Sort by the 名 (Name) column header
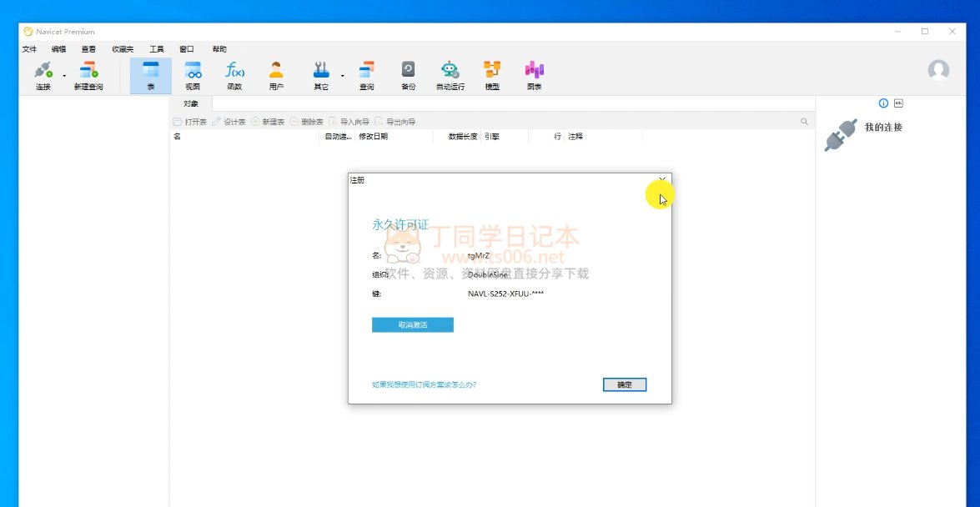 tap(245, 136)
